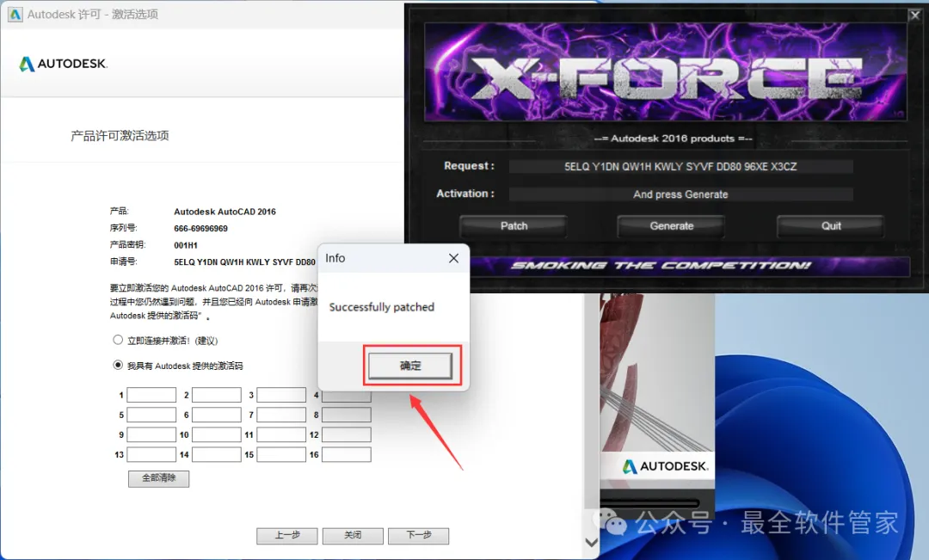Click the 申请号 request code text
Viewport: 929px width, 560px height.
click(x=244, y=262)
